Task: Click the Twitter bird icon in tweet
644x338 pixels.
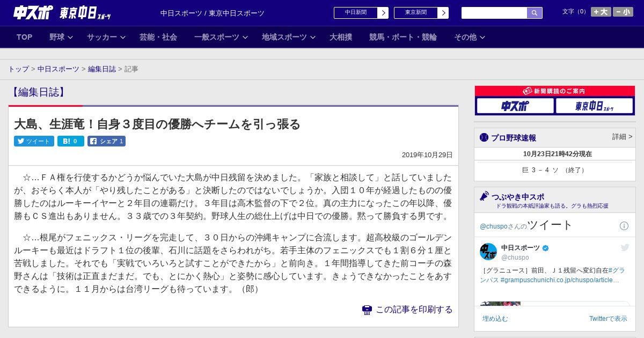Action: point(625,247)
